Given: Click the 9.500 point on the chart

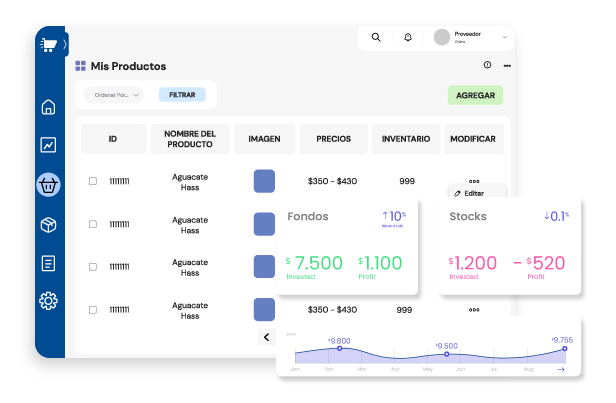Looking at the screenshot, I should [445, 354].
